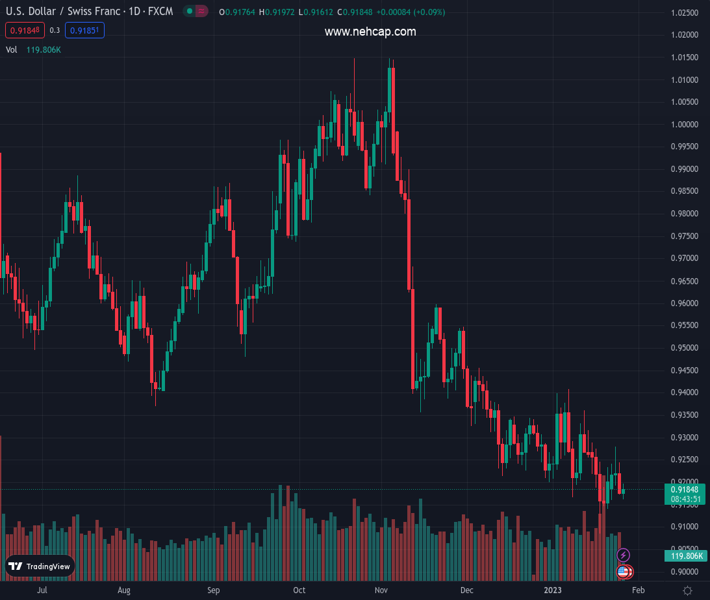
Task: Click the red sell price 0.91848 button
Action: 24,30
